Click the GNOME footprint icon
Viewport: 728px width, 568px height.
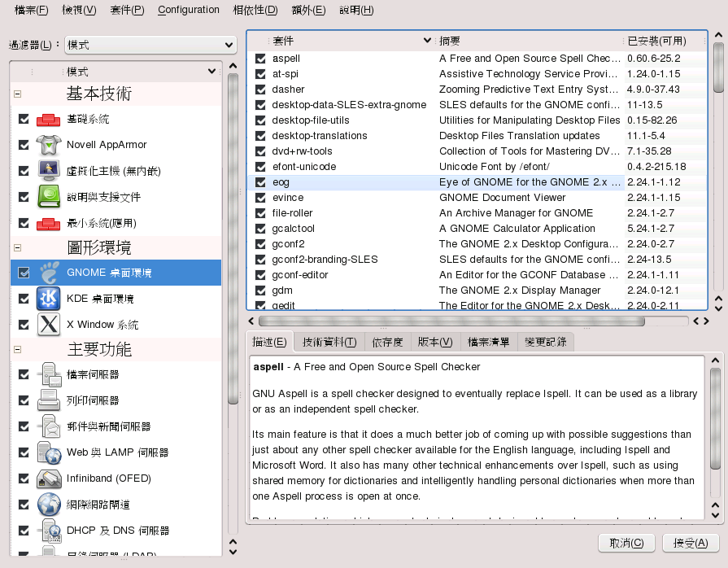point(48,273)
